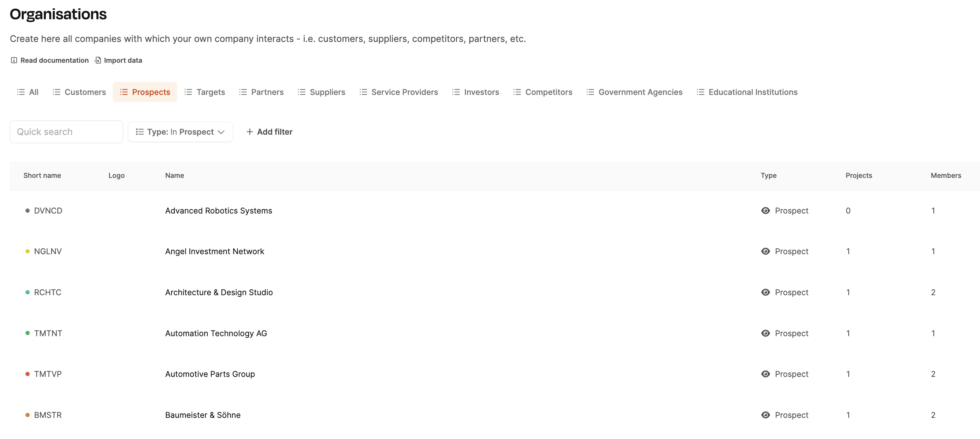This screenshot has height=439, width=980.
Task: Sort by the Name column header
Action: click(175, 176)
